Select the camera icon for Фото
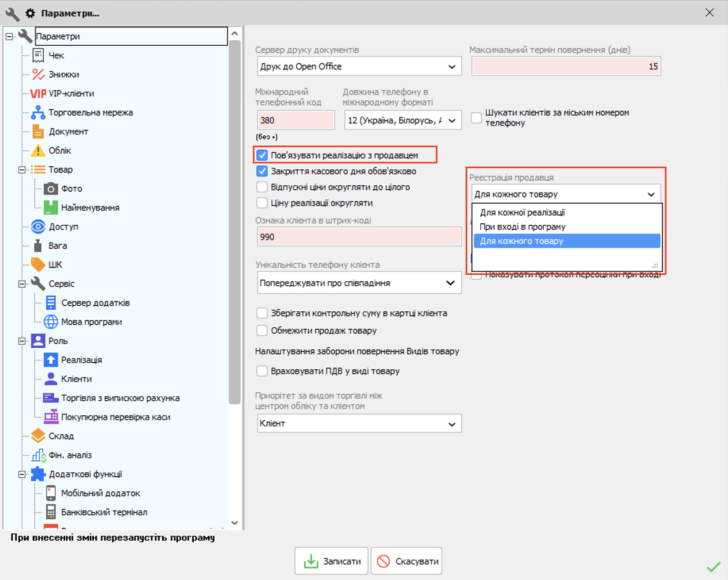Image resolution: width=728 pixels, height=580 pixels. (51, 189)
